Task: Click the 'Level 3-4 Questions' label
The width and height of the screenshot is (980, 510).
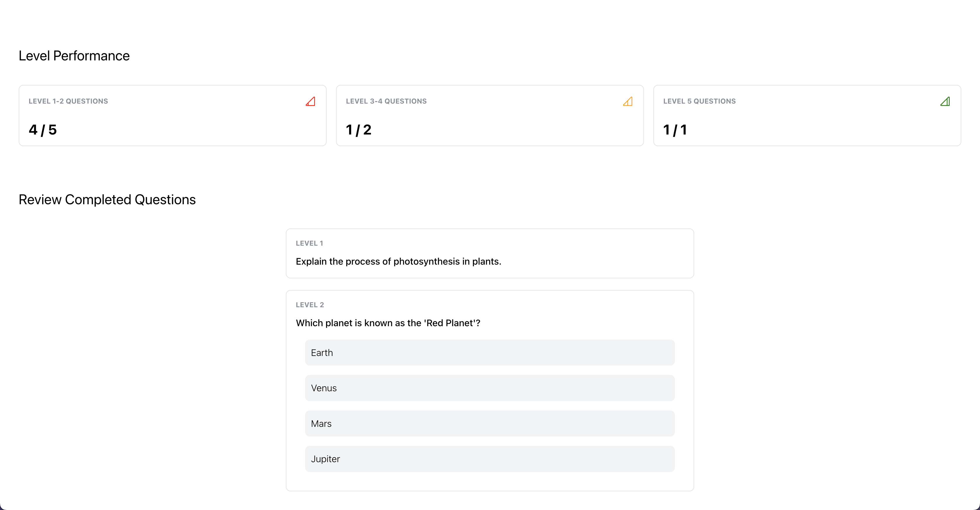Action: pos(386,101)
